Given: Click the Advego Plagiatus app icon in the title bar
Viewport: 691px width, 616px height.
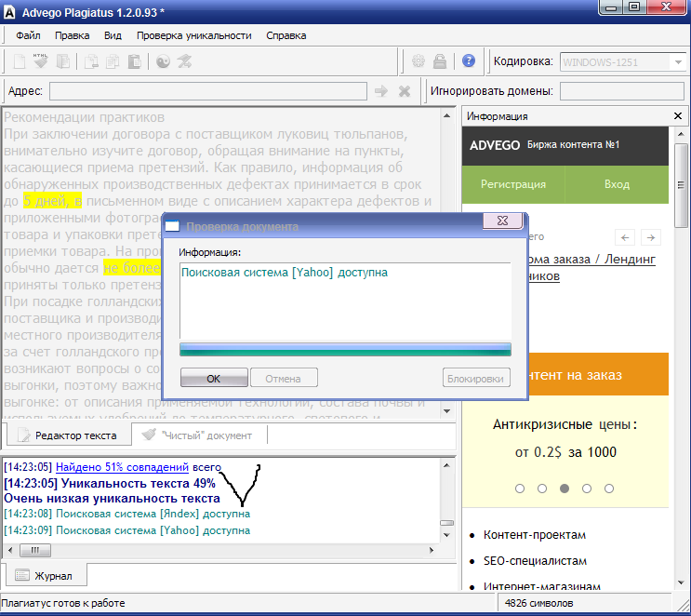Looking at the screenshot, I should [x=9, y=12].
